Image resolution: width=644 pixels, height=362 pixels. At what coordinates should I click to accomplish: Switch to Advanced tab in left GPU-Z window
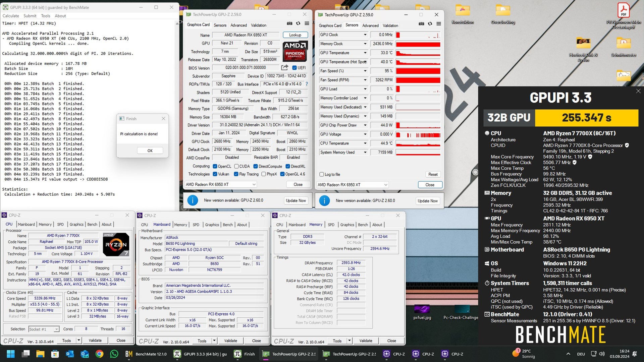pyautogui.click(x=238, y=25)
